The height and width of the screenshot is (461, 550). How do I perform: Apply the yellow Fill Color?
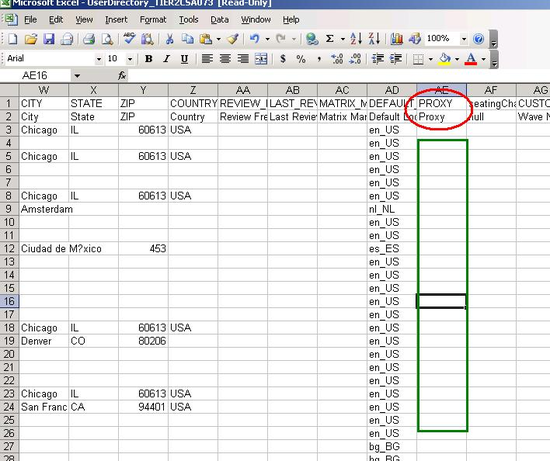(444, 59)
